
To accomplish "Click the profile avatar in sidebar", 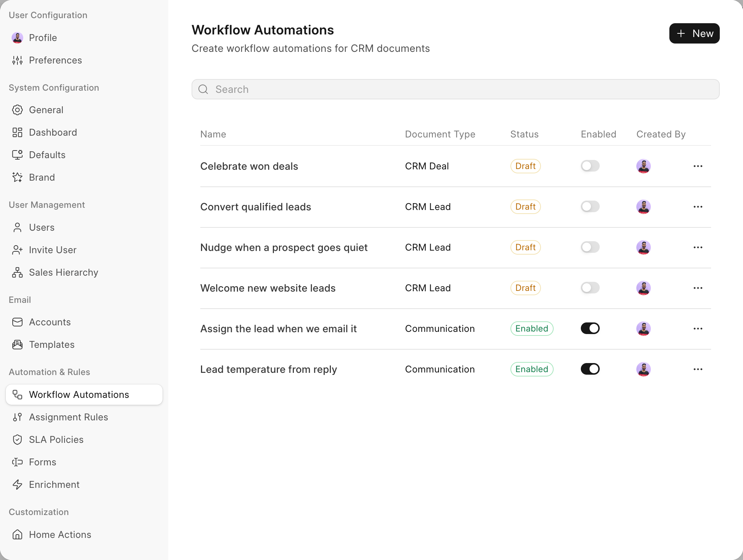I will tap(17, 38).
